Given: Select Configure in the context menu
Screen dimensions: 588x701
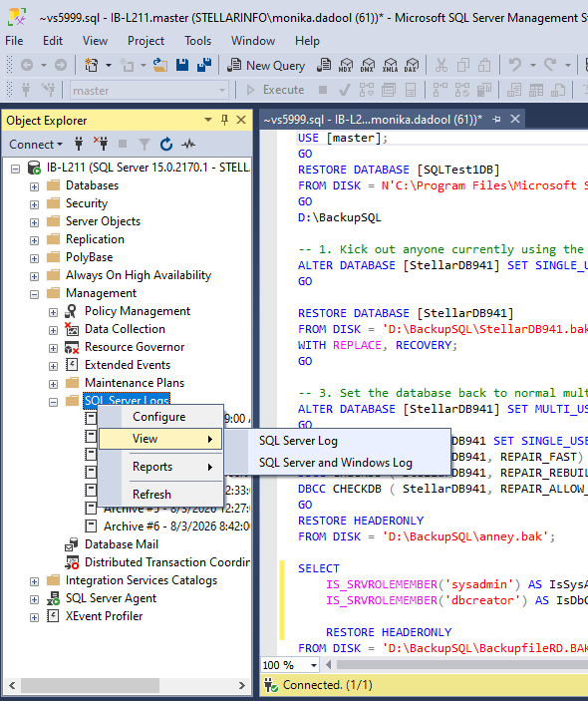Looking at the screenshot, I should (x=160, y=417).
